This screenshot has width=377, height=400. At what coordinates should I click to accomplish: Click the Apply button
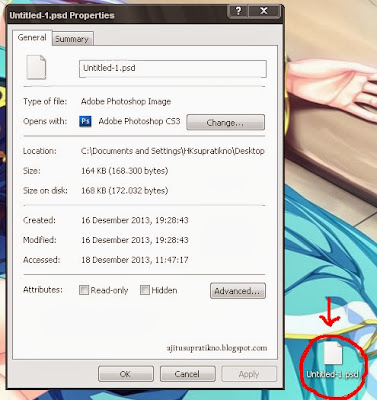tap(249, 374)
